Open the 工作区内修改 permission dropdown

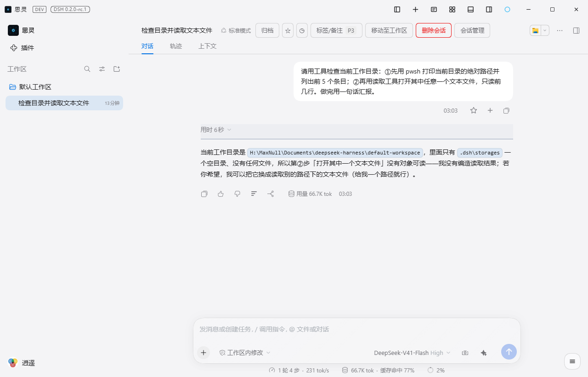[x=245, y=353]
